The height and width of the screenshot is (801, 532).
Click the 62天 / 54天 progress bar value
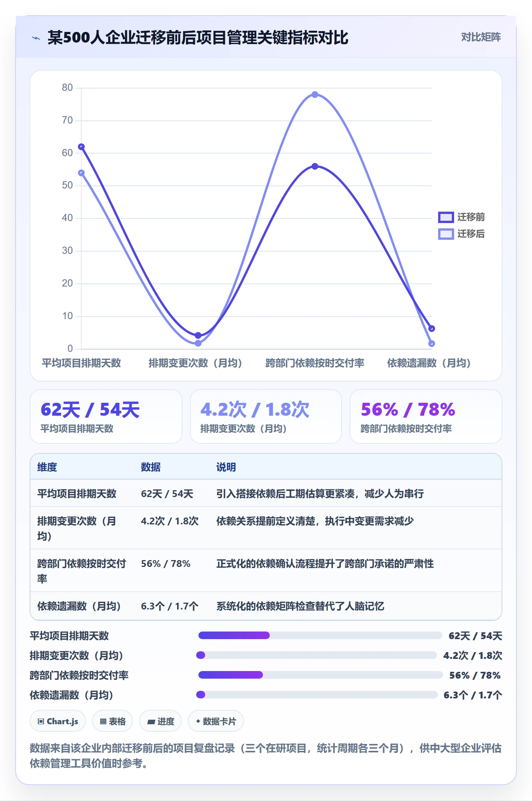point(475,636)
